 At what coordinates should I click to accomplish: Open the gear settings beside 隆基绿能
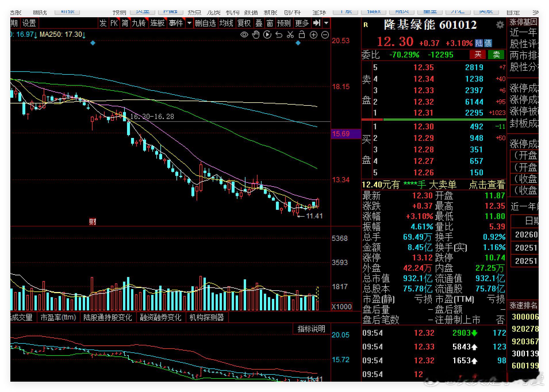500,25
